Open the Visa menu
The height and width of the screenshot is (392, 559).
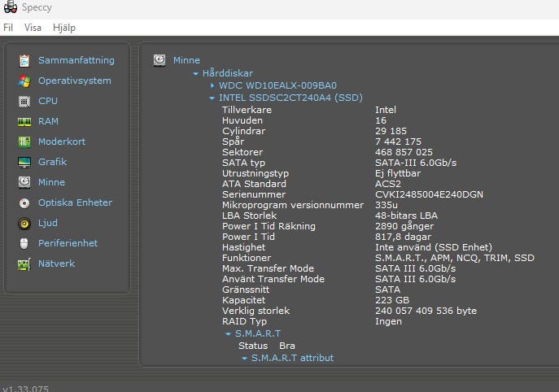(x=33, y=27)
